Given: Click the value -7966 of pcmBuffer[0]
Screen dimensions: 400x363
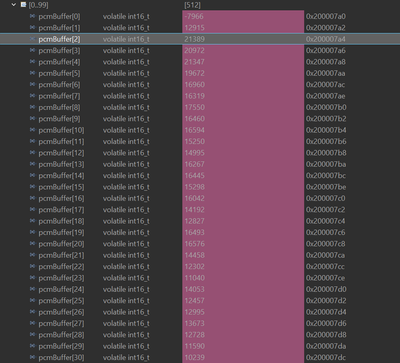Looking at the screenshot, I should coord(194,16).
